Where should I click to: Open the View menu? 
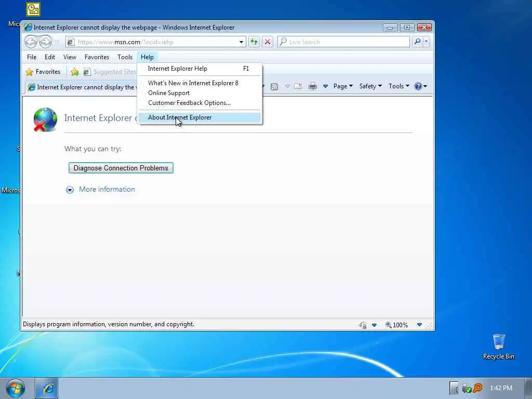tap(70, 57)
